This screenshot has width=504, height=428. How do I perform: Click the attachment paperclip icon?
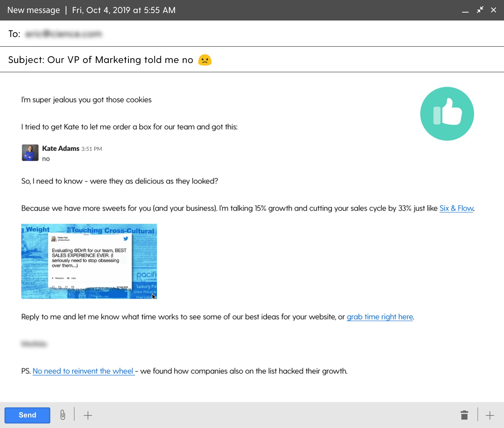pyautogui.click(x=62, y=415)
